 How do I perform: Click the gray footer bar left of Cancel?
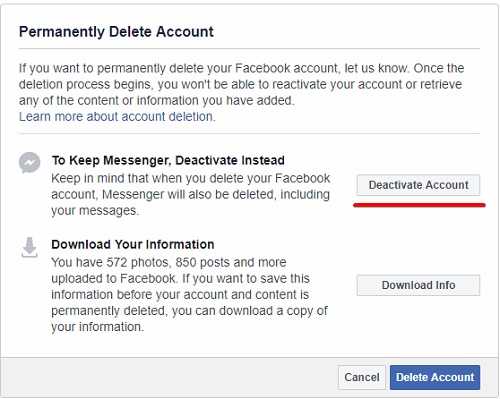point(168,377)
